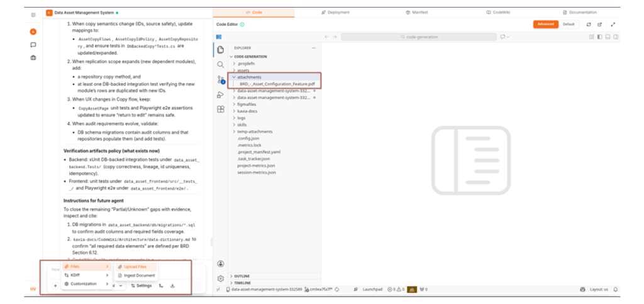Screen dimensions: 644x304
Task: Click the branch icon next to Settings
Action: pos(162,286)
